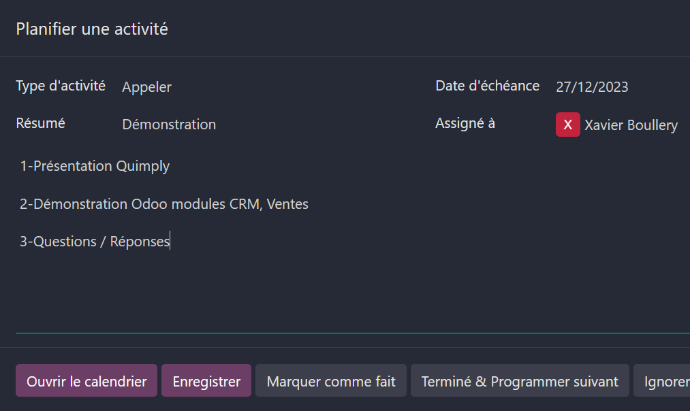
Task: Place cursor in line 1-Présentation Quimply
Action: 95,166
